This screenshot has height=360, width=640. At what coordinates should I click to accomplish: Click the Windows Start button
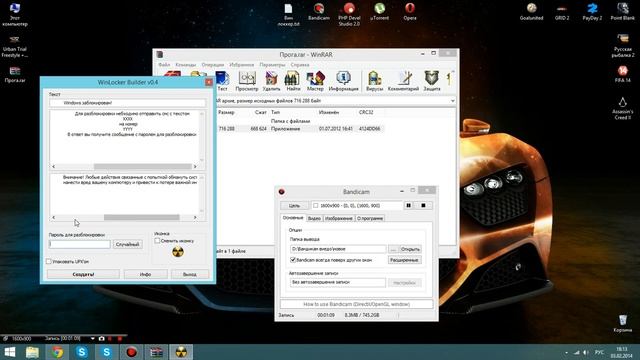pos(9,352)
